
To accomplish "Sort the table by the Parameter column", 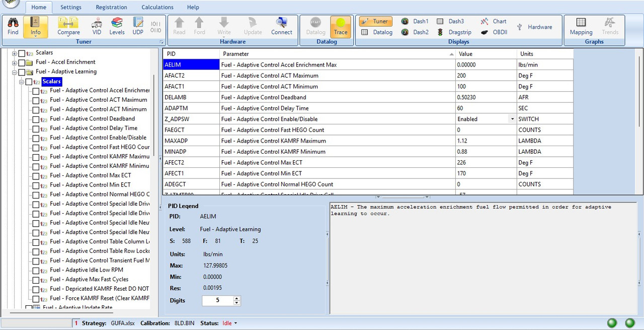I will click(x=338, y=54).
